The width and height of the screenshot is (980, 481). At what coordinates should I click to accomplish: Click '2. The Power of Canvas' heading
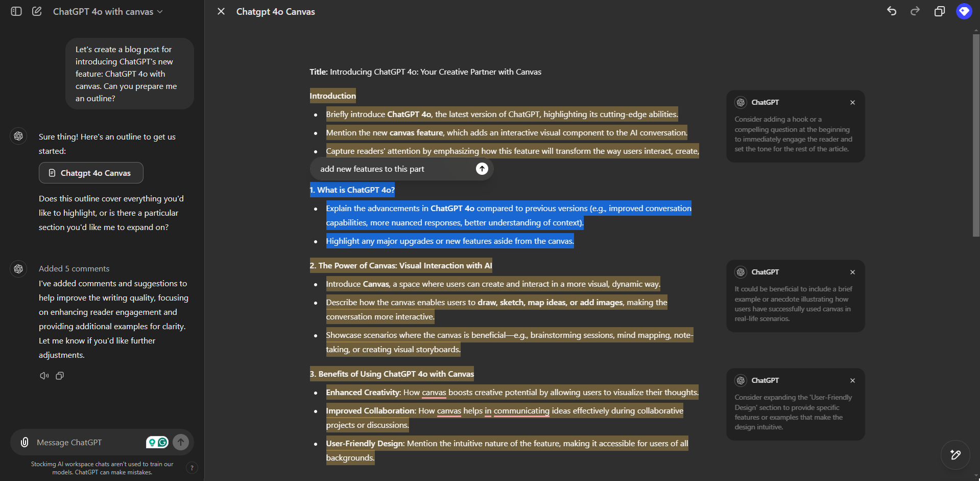401,265
